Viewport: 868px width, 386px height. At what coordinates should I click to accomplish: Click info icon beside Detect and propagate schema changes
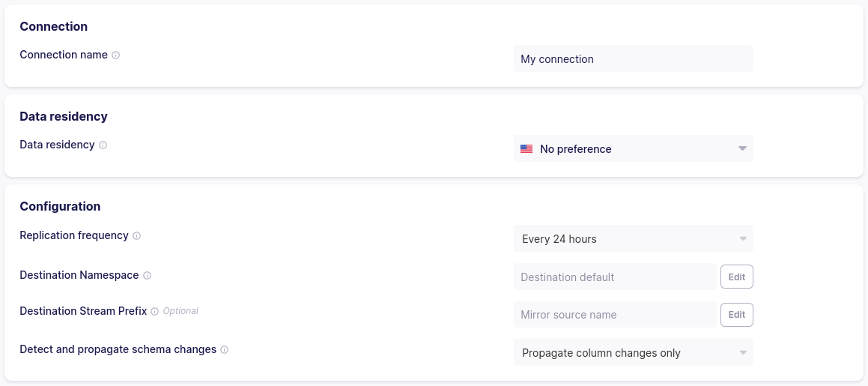coord(225,350)
